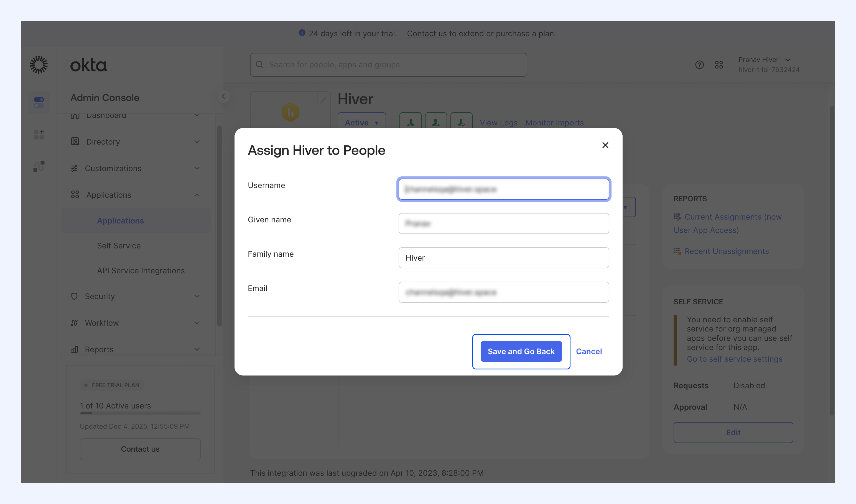Image resolution: width=856 pixels, height=504 pixels.
Task: Close the Assign Hiver to People dialog
Action: tap(605, 145)
